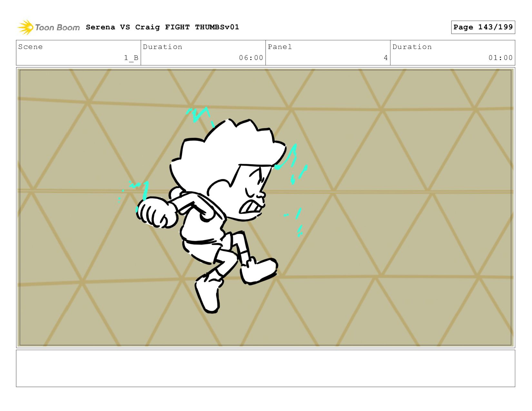Click the Toon Boom logo
Viewport: 532px width, 411px height.
point(48,27)
